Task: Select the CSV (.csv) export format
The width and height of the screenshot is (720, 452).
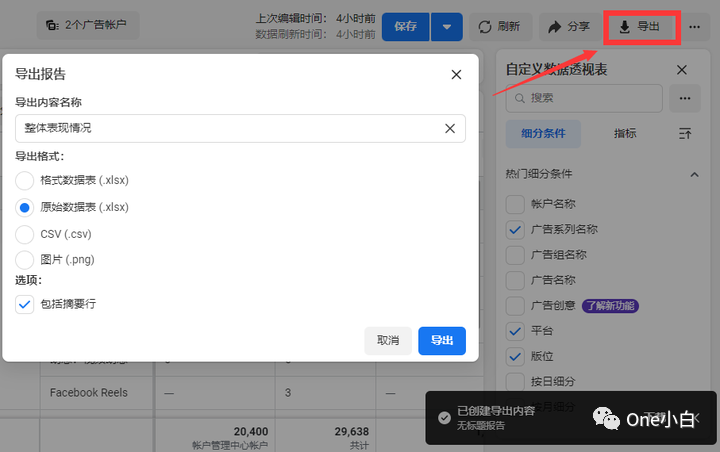Action: click(24, 234)
